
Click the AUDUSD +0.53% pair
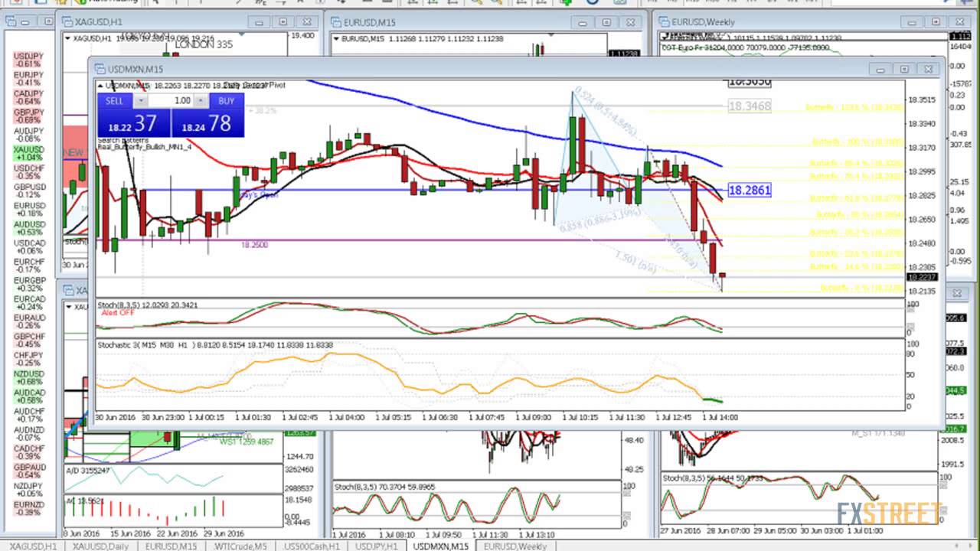[x=29, y=227]
